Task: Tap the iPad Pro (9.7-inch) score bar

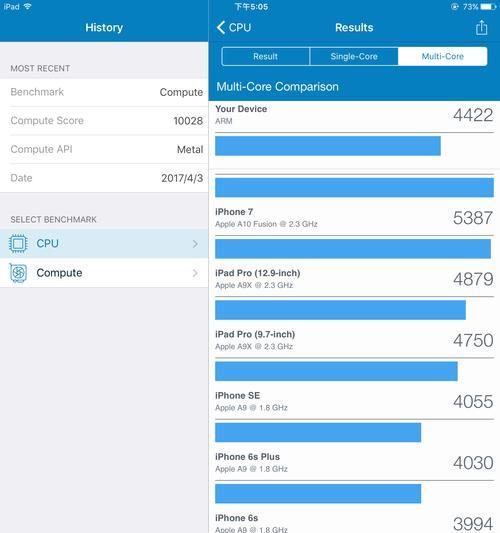Action: 336,371
